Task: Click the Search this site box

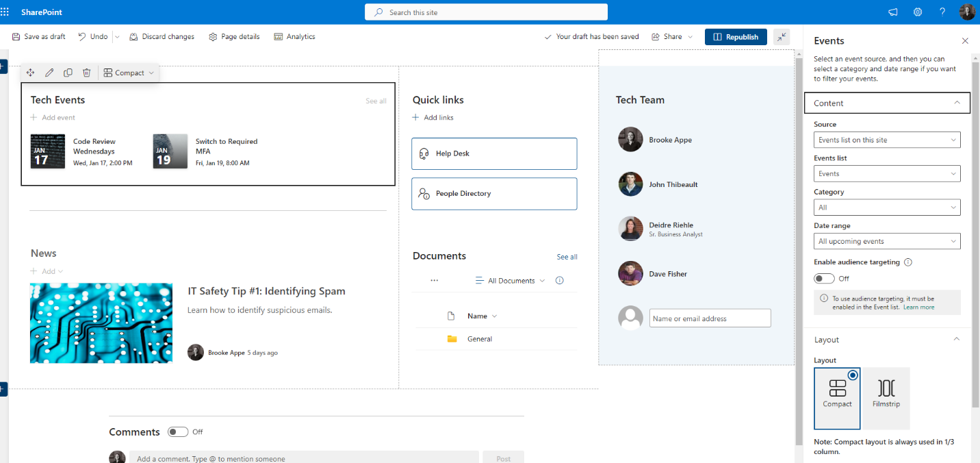Action: click(486, 12)
